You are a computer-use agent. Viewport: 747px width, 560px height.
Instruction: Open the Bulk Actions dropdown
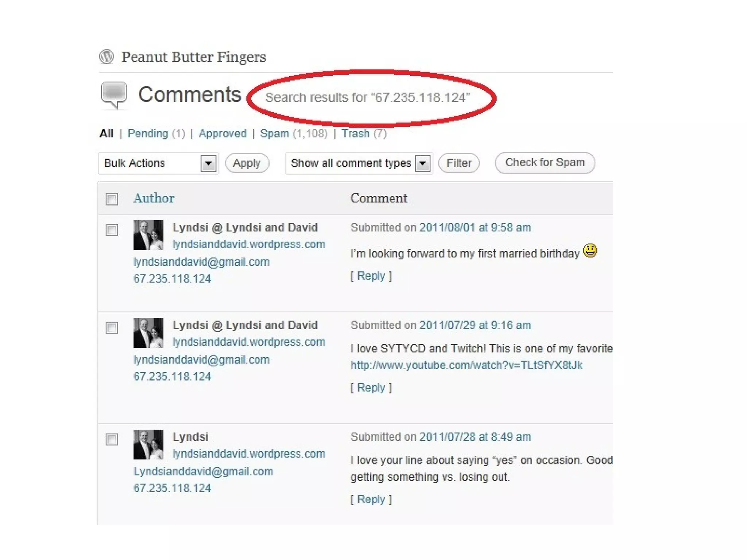coord(158,163)
